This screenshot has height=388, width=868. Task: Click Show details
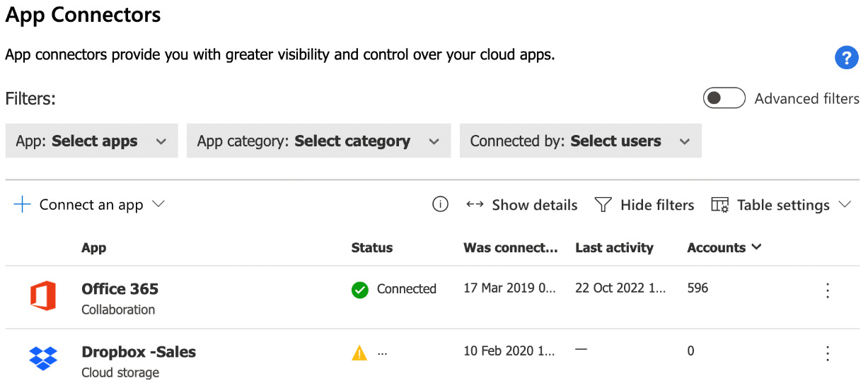pyautogui.click(x=535, y=205)
